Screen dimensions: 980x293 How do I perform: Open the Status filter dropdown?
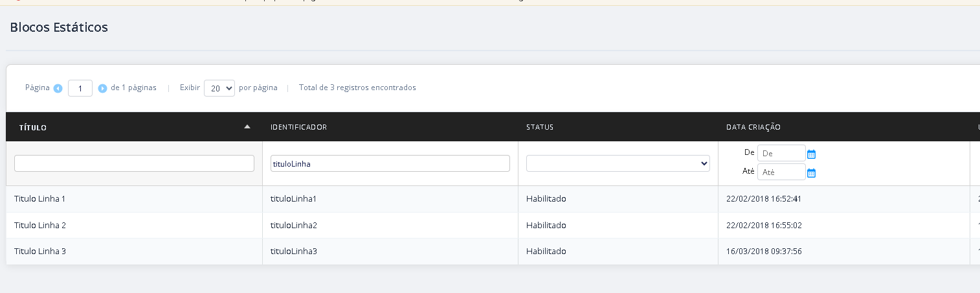click(618, 163)
